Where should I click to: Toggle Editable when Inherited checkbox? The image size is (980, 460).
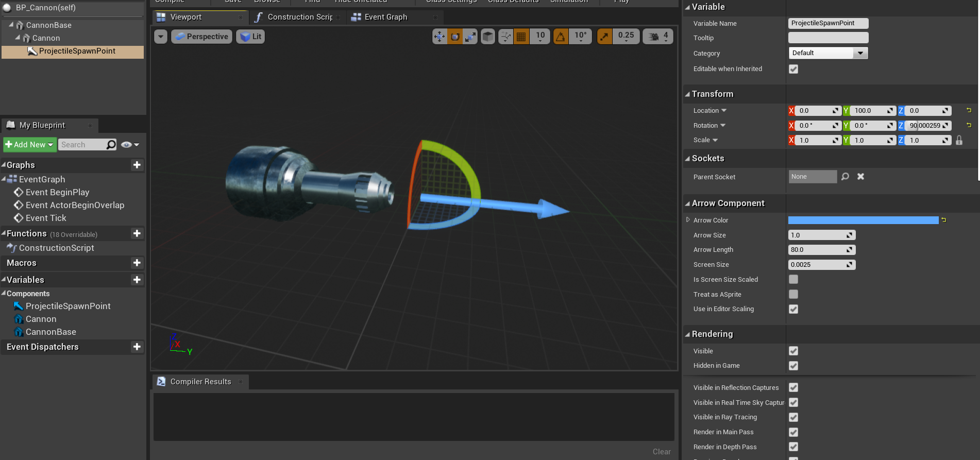pyautogui.click(x=793, y=69)
